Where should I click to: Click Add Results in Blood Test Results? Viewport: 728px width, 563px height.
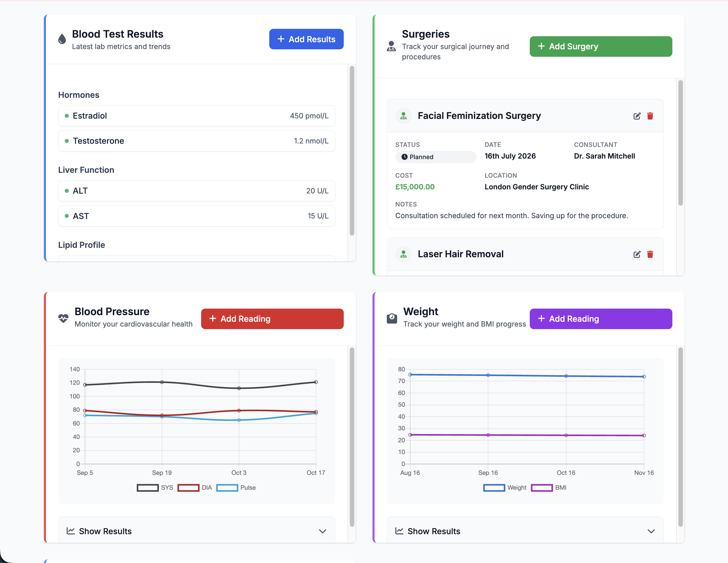coord(306,39)
